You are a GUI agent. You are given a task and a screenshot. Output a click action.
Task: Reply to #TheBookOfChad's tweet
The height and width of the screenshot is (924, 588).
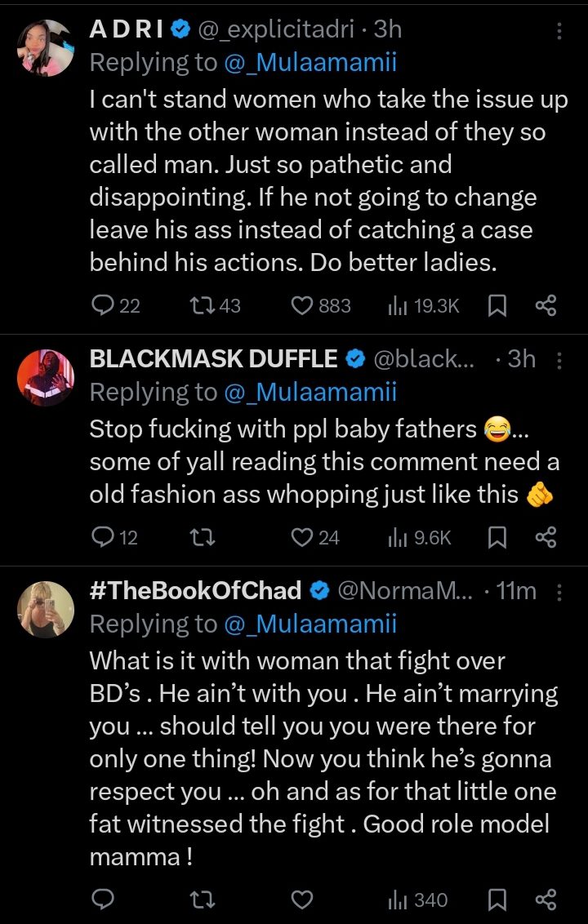tap(103, 900)
